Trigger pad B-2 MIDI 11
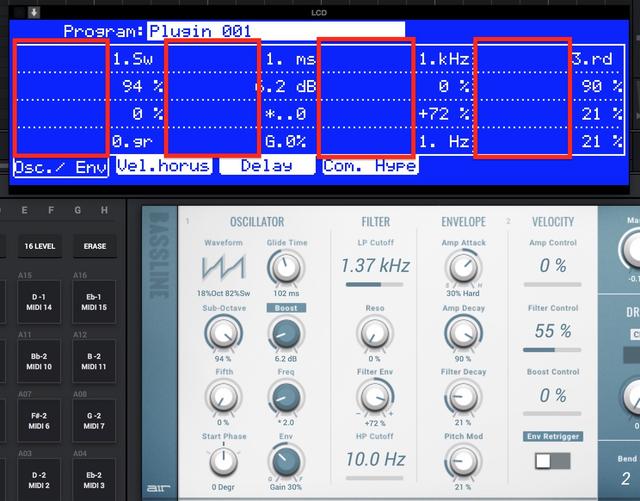The height and width of the screenshot is (501, 640). coord(94,361)
